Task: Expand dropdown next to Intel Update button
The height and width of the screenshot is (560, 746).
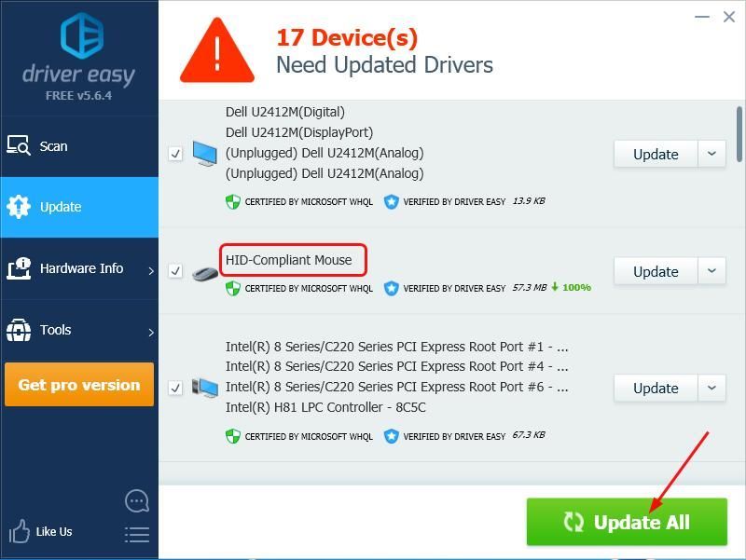Action: tap(712, 388)
